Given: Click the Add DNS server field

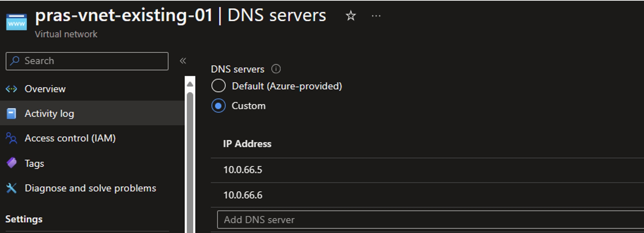Looking at the screenshot, I should coord(430,220).
